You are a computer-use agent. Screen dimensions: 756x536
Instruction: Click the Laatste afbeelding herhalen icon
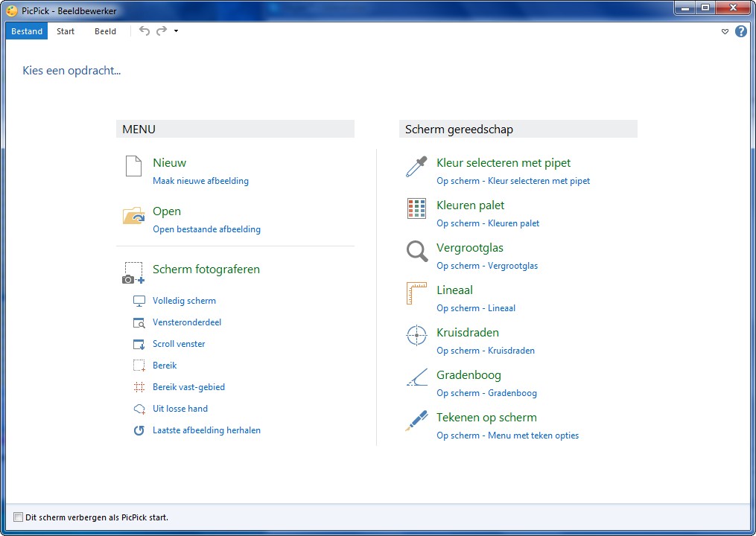click(x=139, y=430)
